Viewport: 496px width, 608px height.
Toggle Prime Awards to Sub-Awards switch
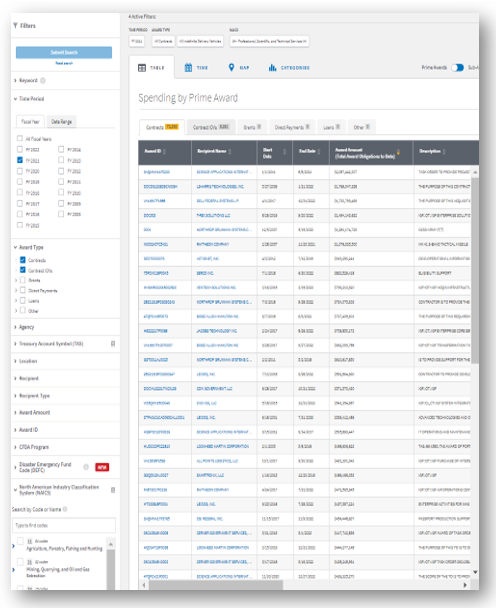[x=458, y=68]
